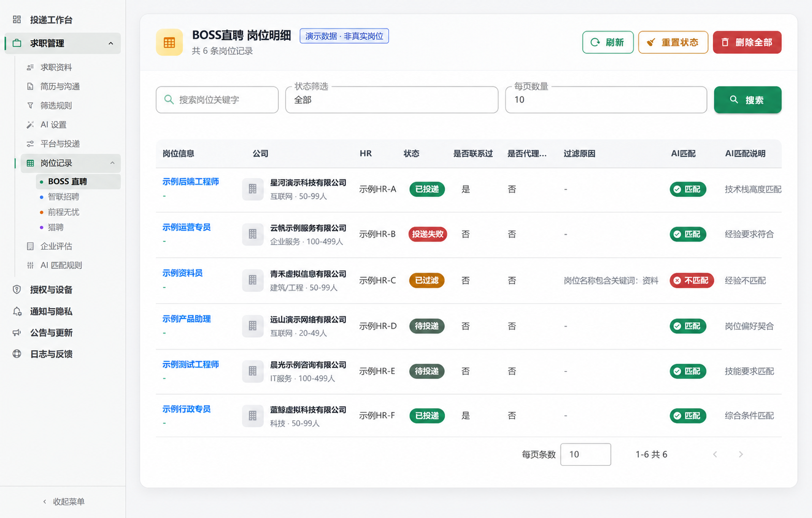Click the 企业评估 building icon

pyautogui.click(x=30, y=246)
